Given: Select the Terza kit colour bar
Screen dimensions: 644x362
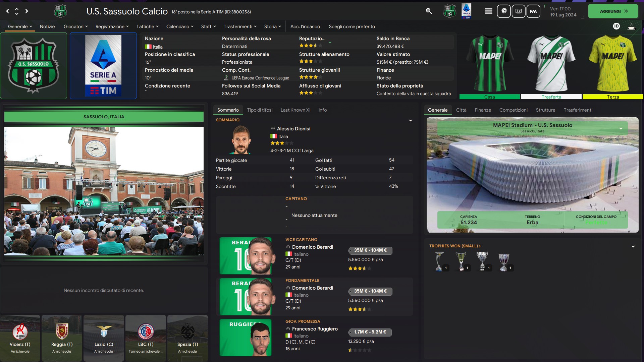Looking at the screenshot, I should click(613, 97).
